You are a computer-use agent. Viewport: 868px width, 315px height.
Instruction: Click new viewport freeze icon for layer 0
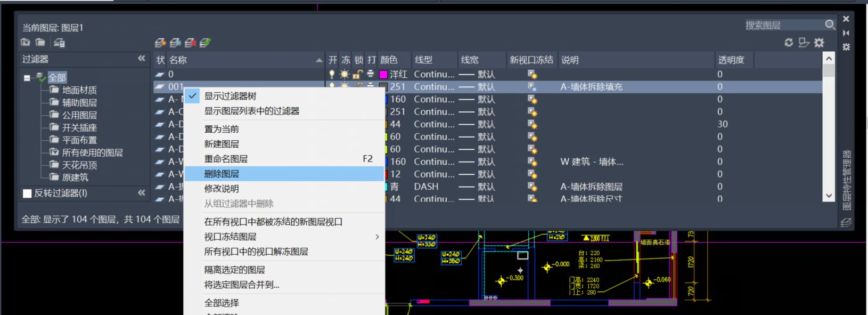click(532, 74)
